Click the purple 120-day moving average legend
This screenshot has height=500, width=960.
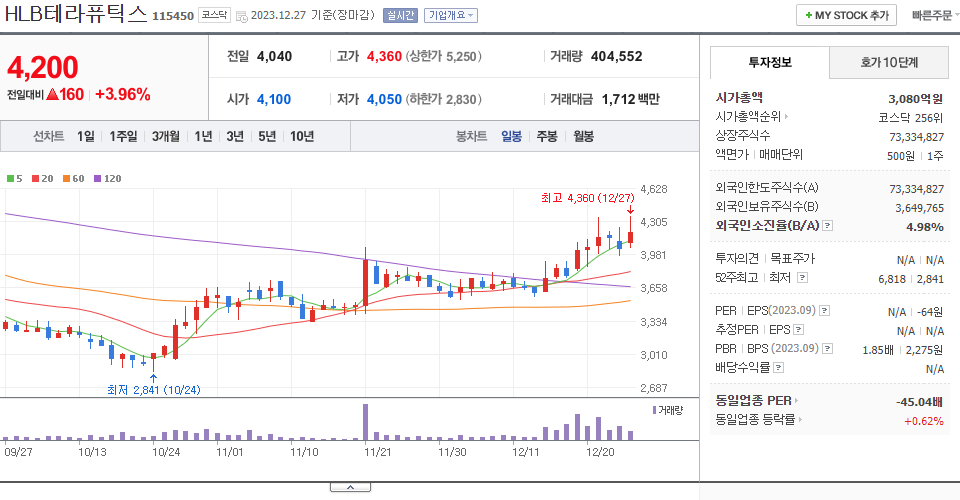[107, 179]
